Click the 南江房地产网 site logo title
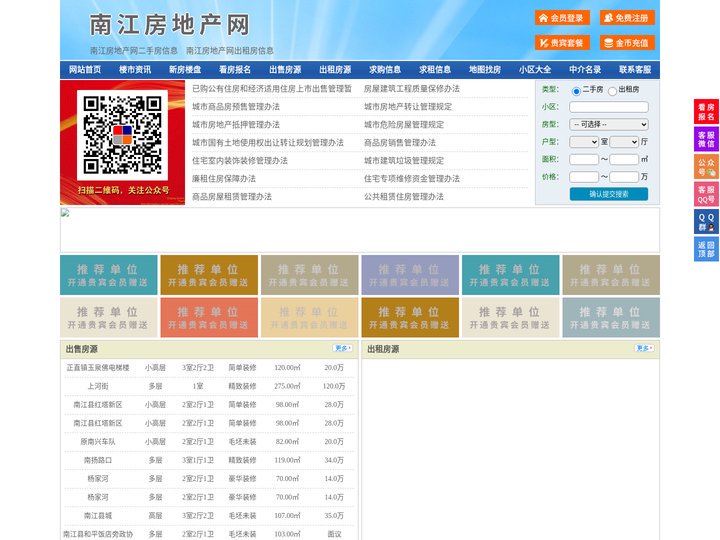This screenshot has width=720, height=540. coord(170,25)
